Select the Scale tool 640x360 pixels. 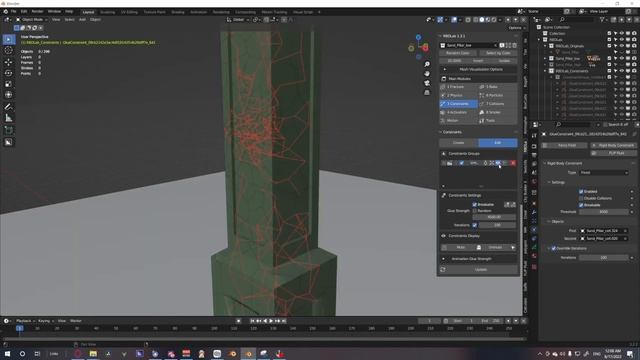pyautogui.click(x=8, y=84)
